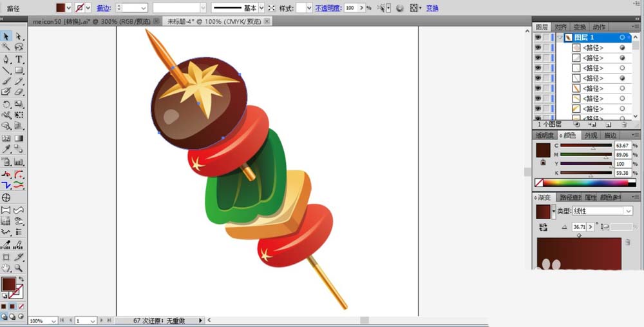Click the target circle of 图层 1

pos(622,37)
